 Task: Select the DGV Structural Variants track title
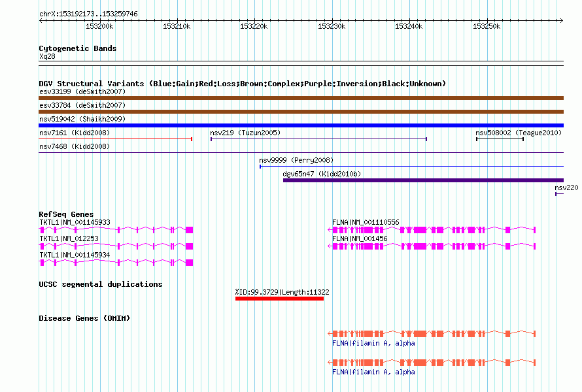[x=242, y=84]
